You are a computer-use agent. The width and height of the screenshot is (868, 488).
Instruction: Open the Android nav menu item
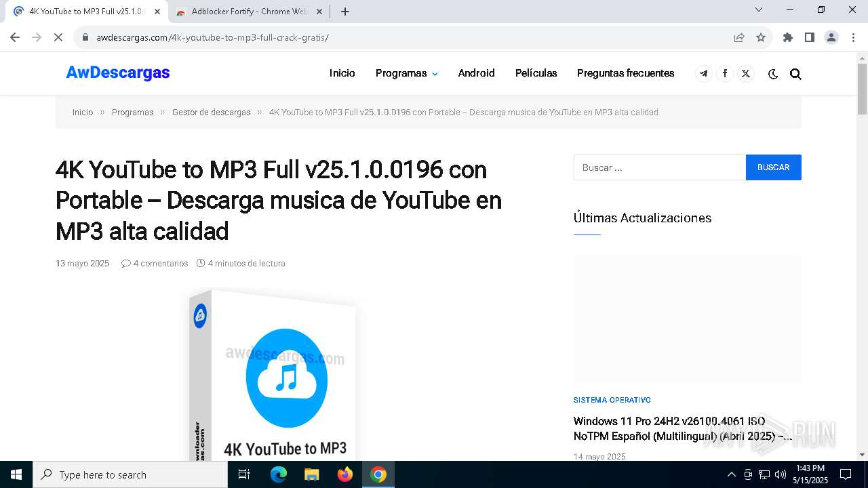tap(476, 73)
